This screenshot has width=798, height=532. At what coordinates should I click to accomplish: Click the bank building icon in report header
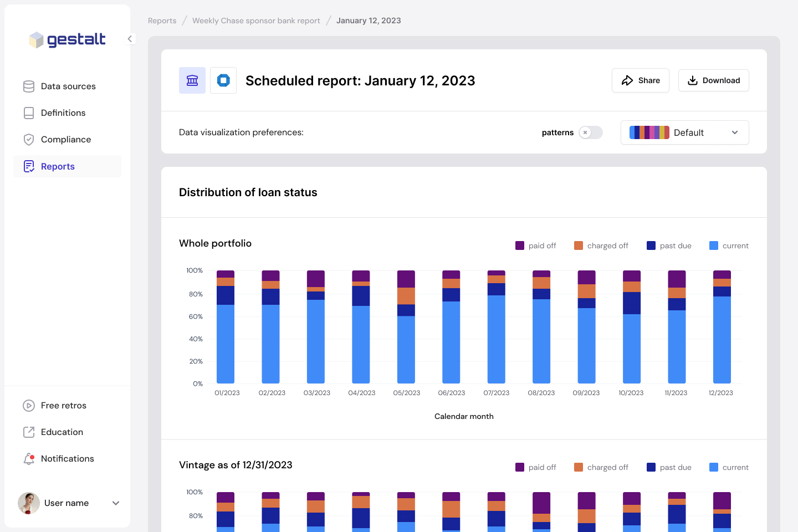tap(192, 80)
